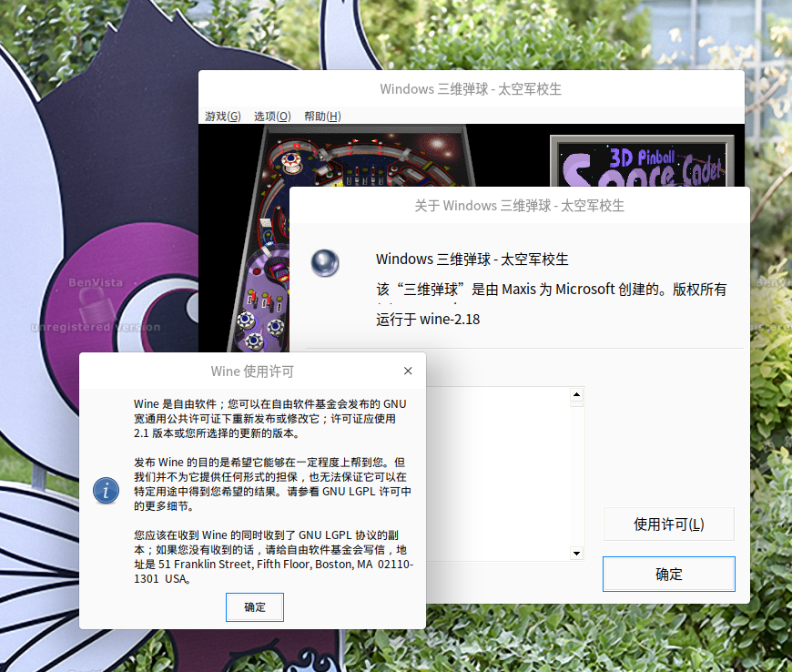Click the round bumper at top of pinball table
The height and width of the screenshot is (672, 792).
click(x=291, y=160)
